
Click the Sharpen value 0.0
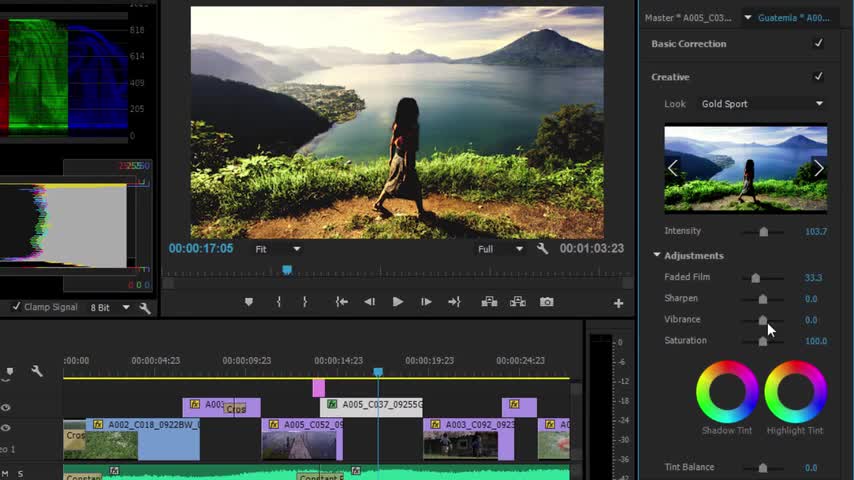(811, 299)
